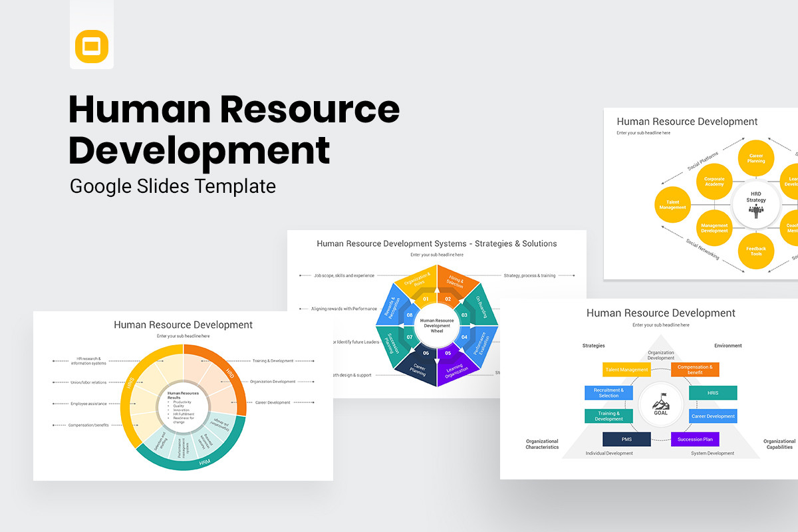
Task: Click the Enter your sub headline here placeholder
Action: pos(183,335)
